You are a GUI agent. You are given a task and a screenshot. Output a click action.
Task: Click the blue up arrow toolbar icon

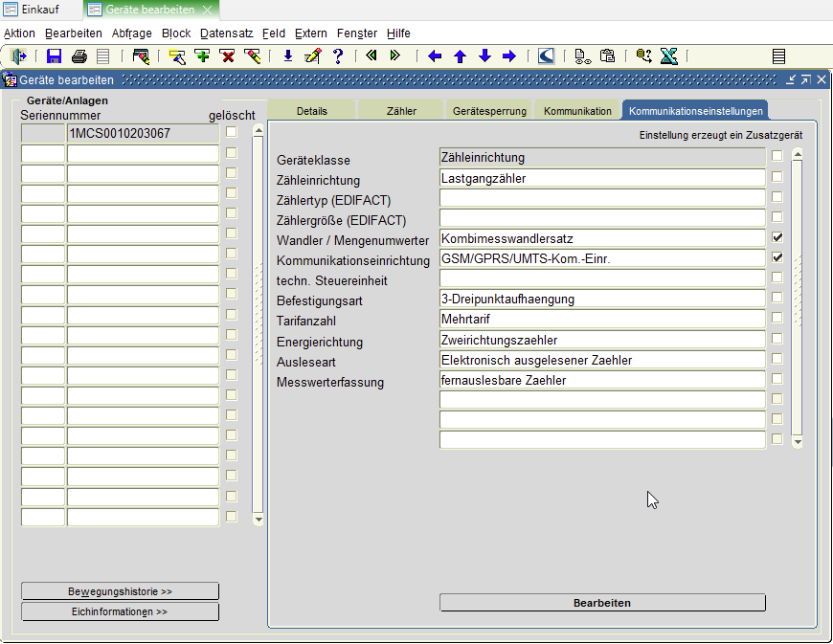tap(460, 56)
